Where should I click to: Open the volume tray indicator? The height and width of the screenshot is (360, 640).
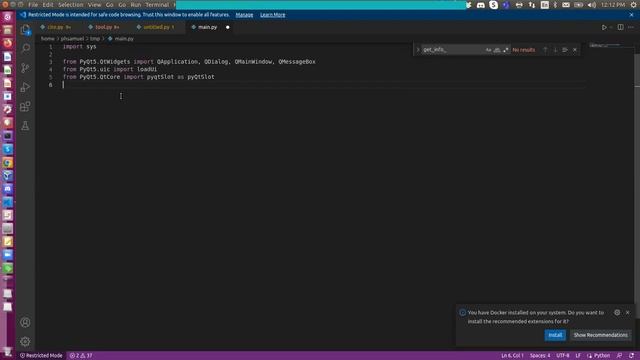592,5
